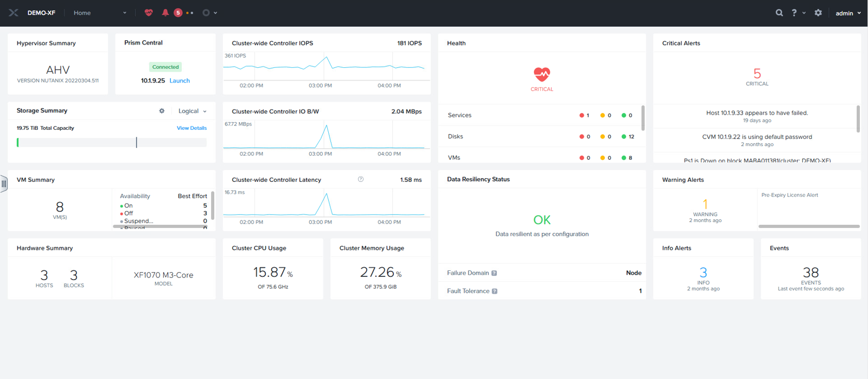The height and width of the screenshot is (379, 868).
Task: Open storage View Details link
Action: [192, 128]
